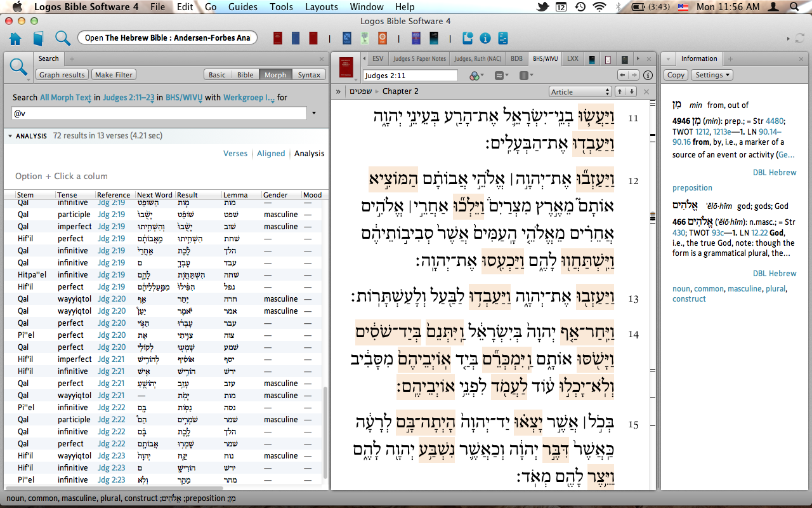812x508 pixels.
Task: Open the Article navigation dropdown
Action: [580, 91]
